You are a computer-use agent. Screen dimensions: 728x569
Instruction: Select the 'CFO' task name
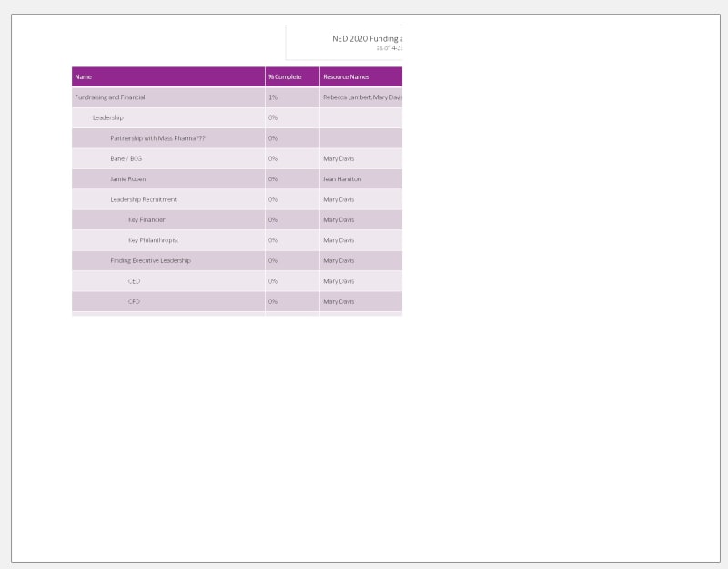134,302
